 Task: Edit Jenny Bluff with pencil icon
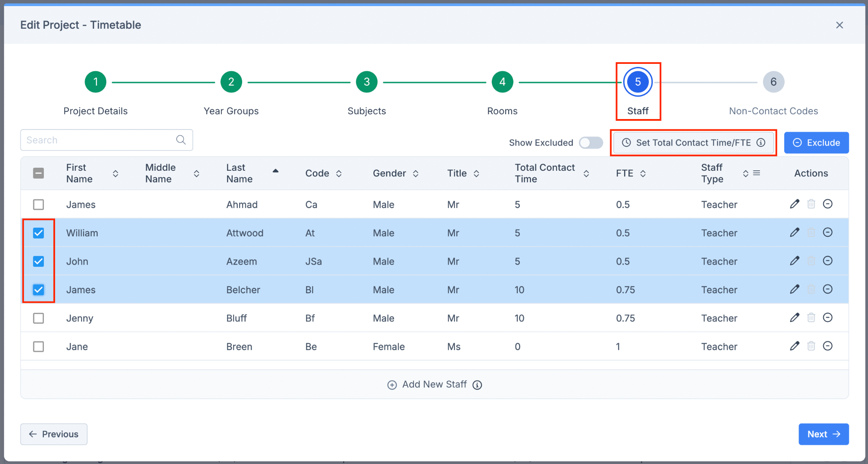tap(795, 318)
